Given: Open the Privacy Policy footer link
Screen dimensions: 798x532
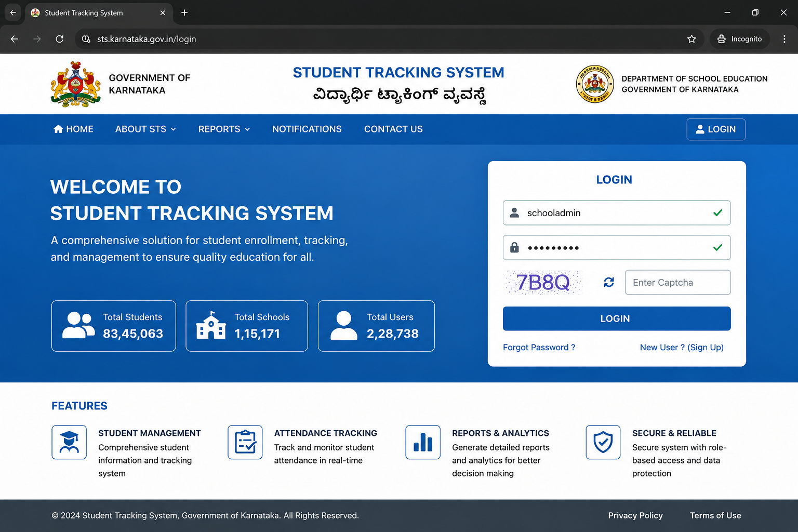Looking at the screenshot, I should point(635,515).
